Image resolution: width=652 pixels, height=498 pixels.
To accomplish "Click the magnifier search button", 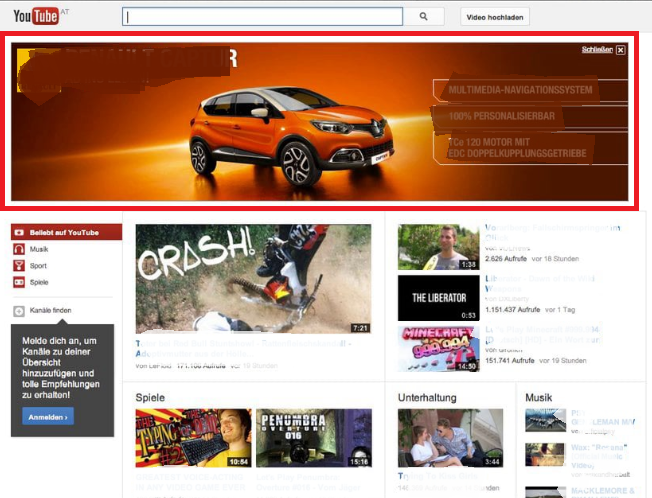I will click(x=423, y=17).
